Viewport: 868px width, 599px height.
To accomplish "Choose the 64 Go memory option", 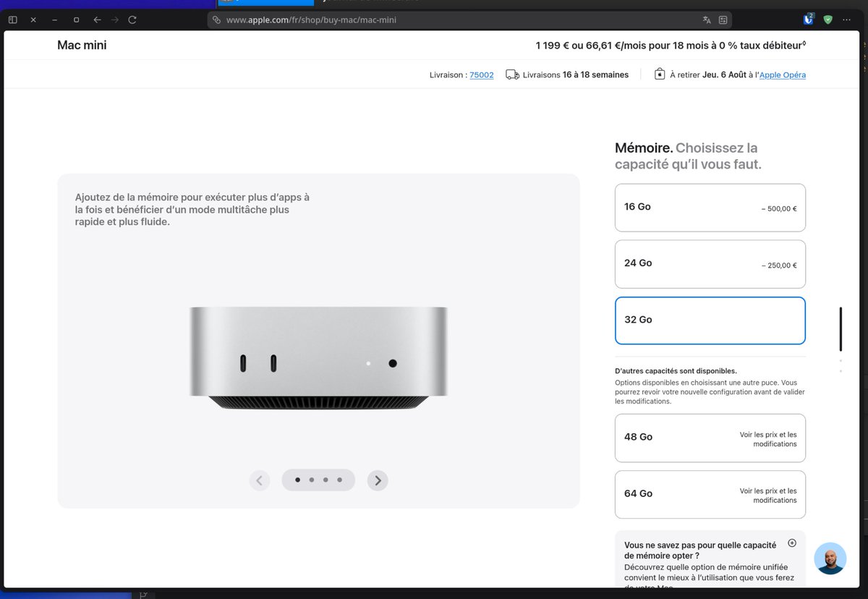I will point(710,494).
